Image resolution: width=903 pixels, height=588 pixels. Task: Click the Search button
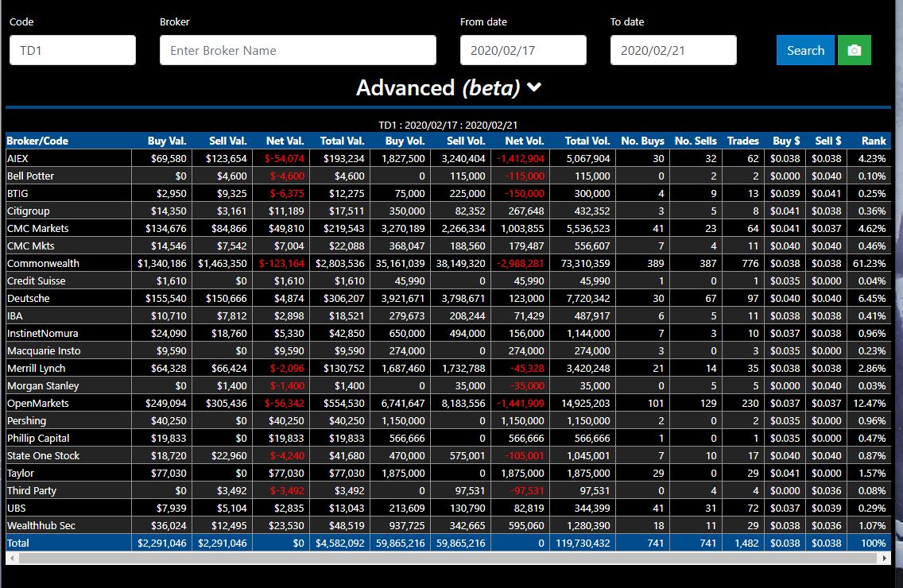click(x=805, y=50)
